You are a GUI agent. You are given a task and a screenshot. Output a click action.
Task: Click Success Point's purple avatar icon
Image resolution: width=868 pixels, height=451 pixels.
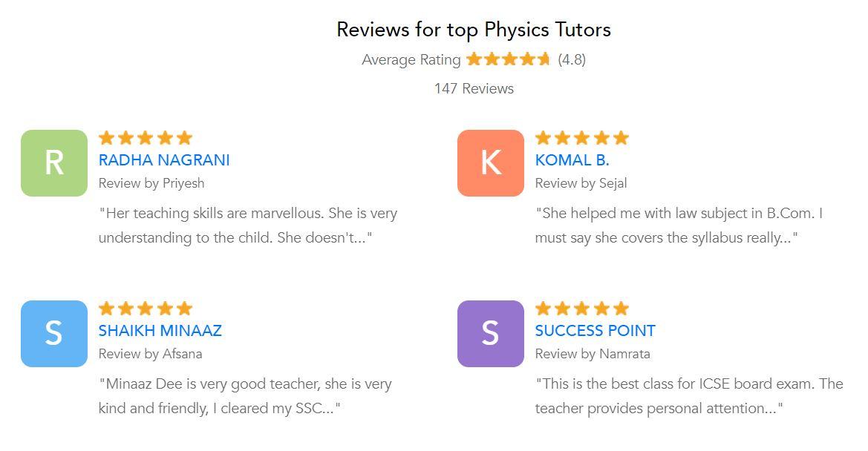pyautogui.click(x=489, y=335)
